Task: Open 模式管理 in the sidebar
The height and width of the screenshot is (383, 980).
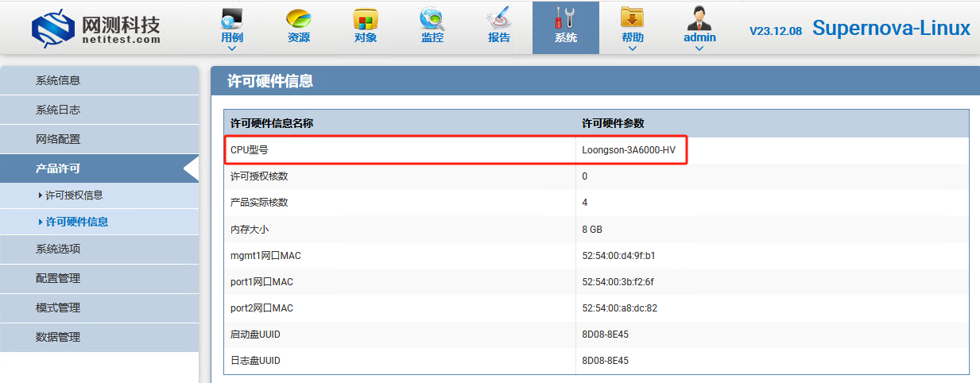Action: pos(99,308)
